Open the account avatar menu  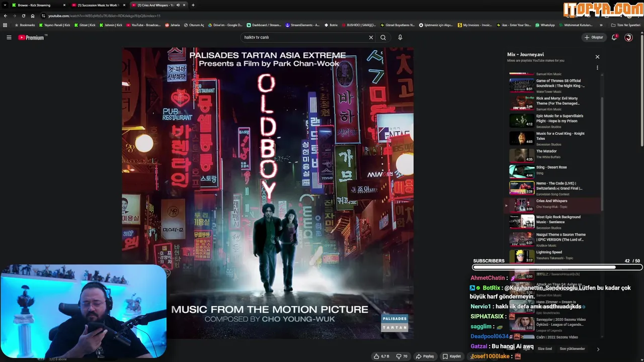click(628, 37)
